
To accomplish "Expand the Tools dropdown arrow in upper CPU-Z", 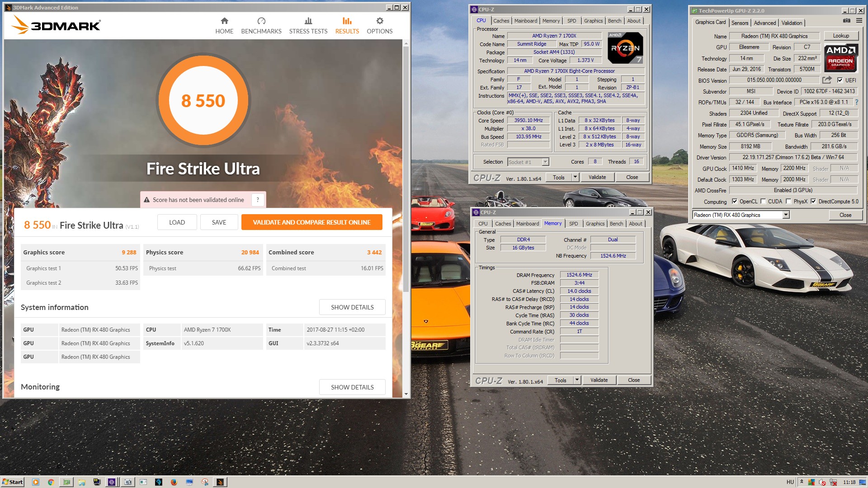I will coord(576,177).
